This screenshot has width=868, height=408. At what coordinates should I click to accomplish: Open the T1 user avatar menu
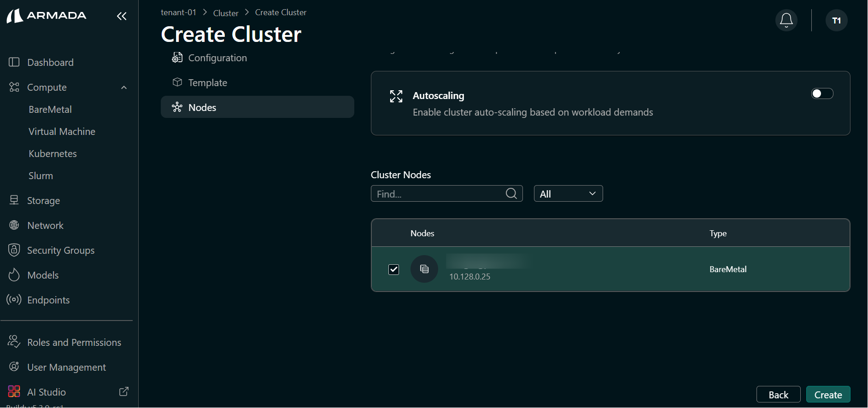pos(837,20)
